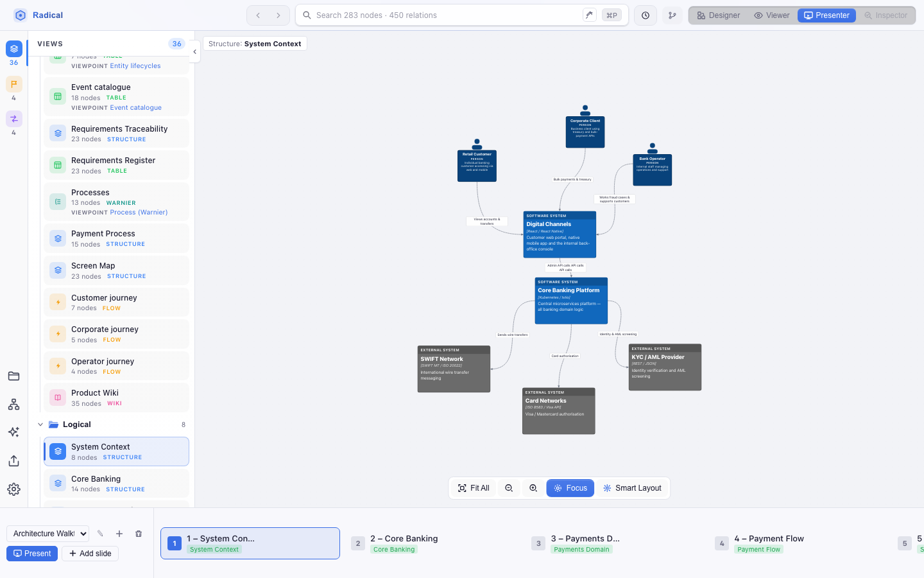Open the flag icon with count 4

14,84
